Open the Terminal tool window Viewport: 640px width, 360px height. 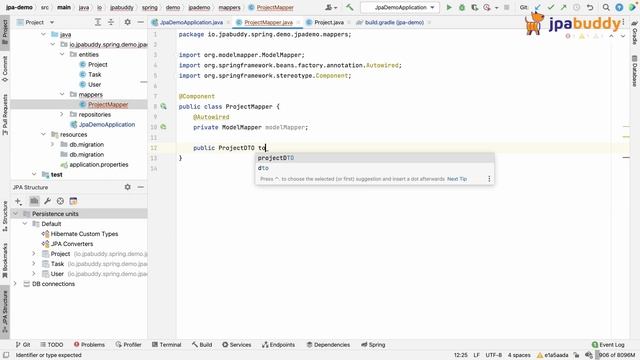point(167,345)
